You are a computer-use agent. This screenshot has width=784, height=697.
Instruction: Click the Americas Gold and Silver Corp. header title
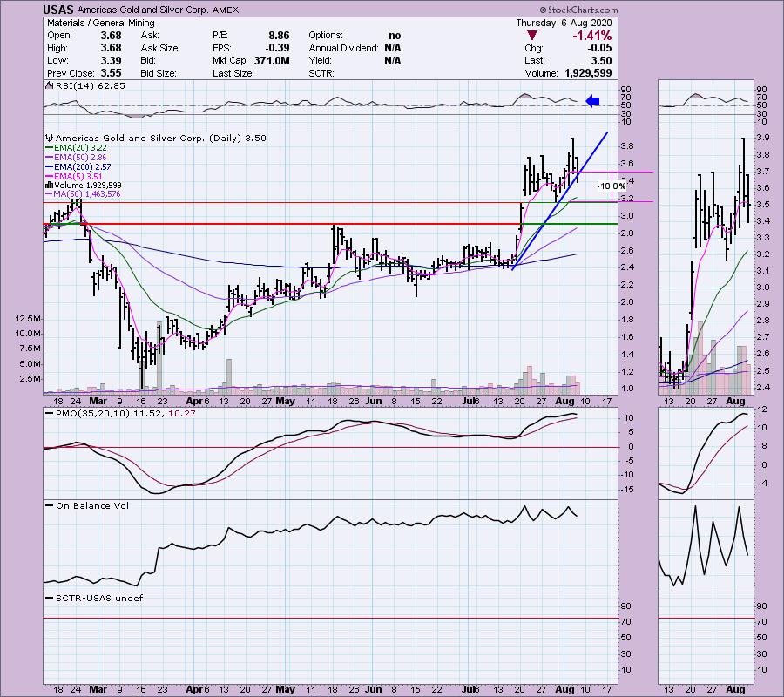pyautogui.click(x=143, y=10)
